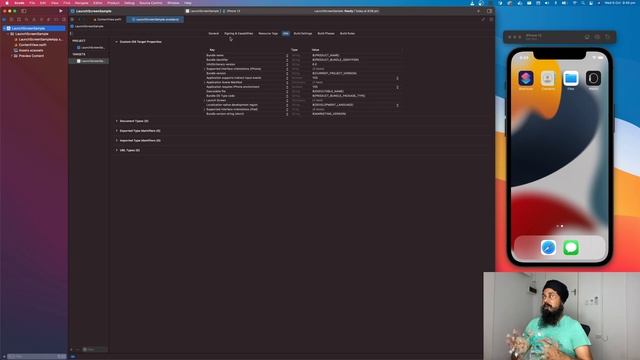The height and width of the screenshot is (360, 640).
Task: Switch to the Build Phases tab
Action: [x=326, y=33]
